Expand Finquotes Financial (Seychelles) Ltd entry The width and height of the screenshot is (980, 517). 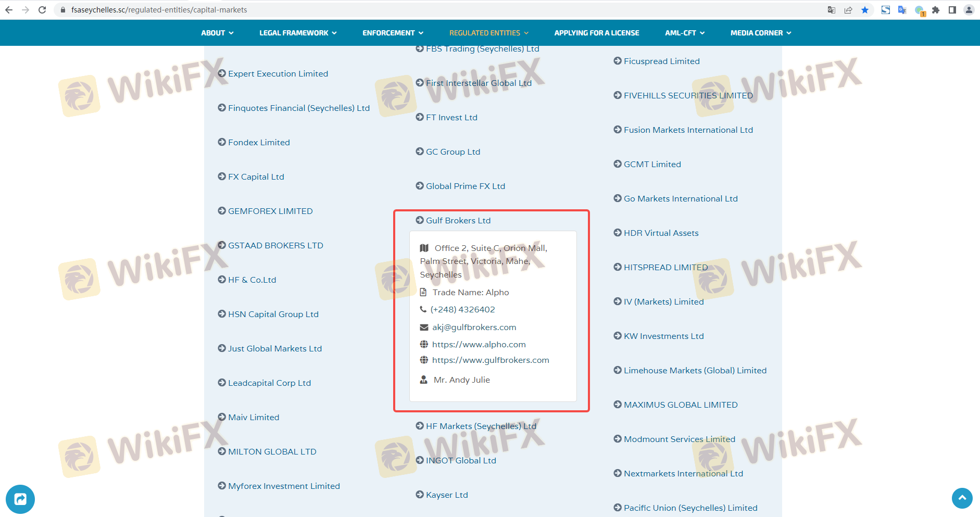299,108
